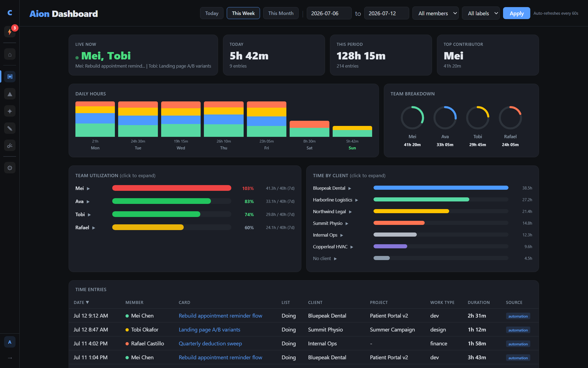Expand Mei's utilization row
Viewport: 588px width, 368px height.
(x=185, y=188)
